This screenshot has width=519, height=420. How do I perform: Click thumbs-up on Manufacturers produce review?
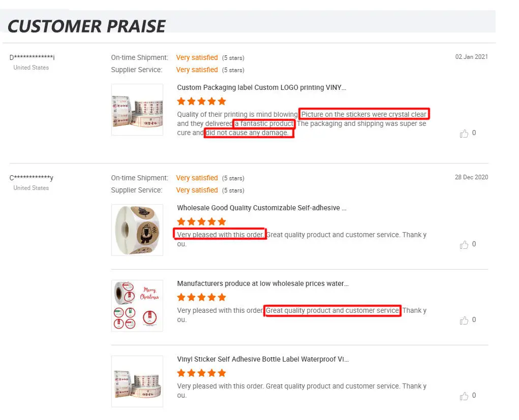pyautogui.click(x=464, y=320)
